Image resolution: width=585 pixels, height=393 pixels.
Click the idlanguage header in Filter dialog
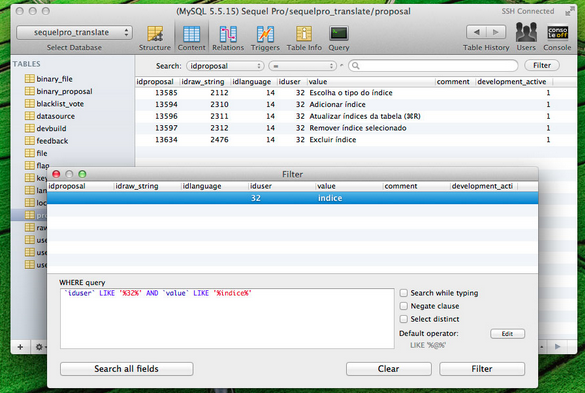[x=215, y=186]
